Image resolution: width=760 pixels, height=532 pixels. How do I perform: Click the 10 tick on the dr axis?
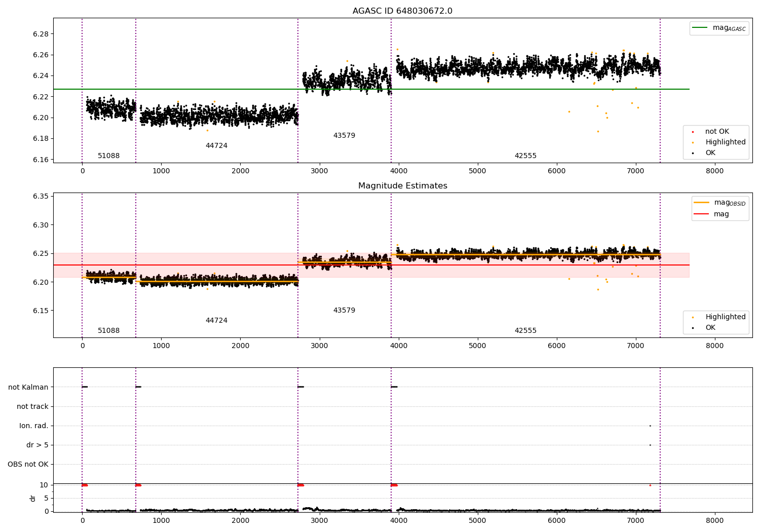pos(44,485)
